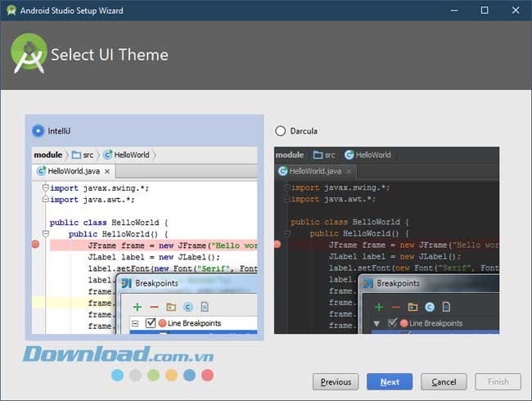The height and width of the screenshot is (401, 532).
Task: Click the add breakpoint plus icon in Darcula preview
Action: pos(379,307)
